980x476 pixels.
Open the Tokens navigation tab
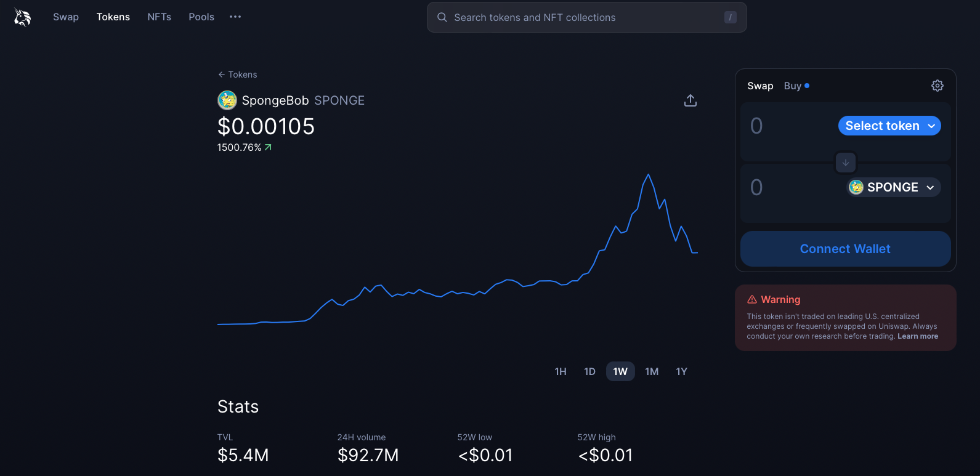pos(113,17)
